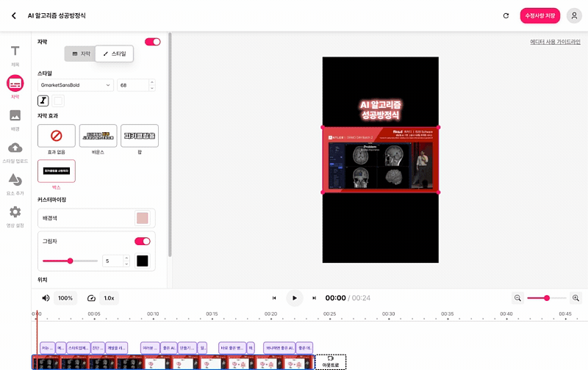Zoom out the timeline
Viewport: 588px width, 370px height.
pos(517,298)
